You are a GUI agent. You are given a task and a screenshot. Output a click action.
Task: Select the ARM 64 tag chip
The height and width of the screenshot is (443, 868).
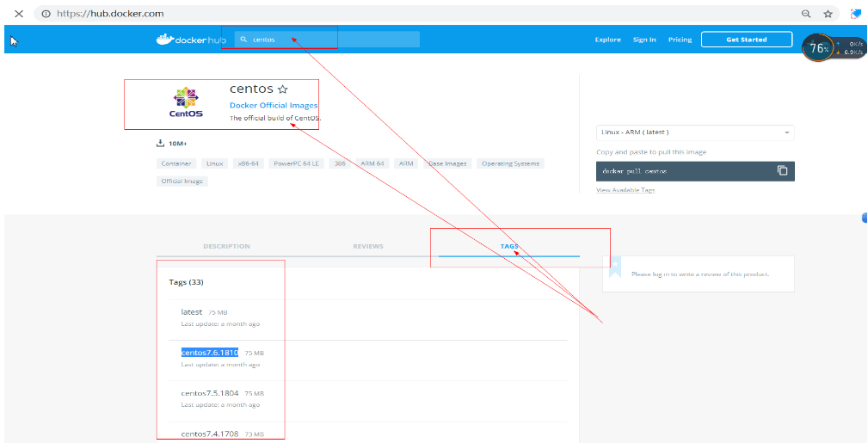372,164
